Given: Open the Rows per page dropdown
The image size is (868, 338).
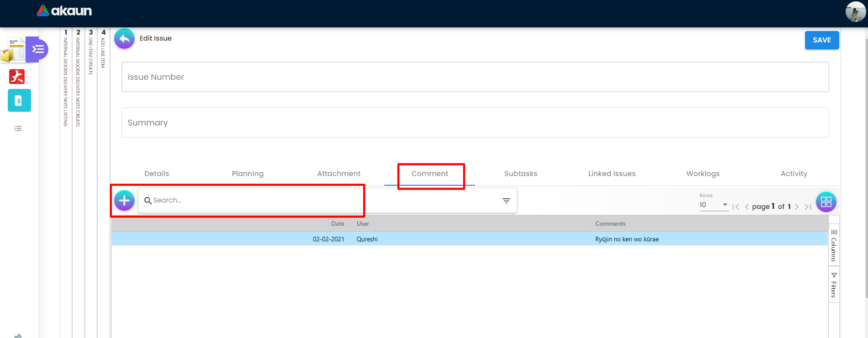Looking at the screenshot, I should coord(714,205).
